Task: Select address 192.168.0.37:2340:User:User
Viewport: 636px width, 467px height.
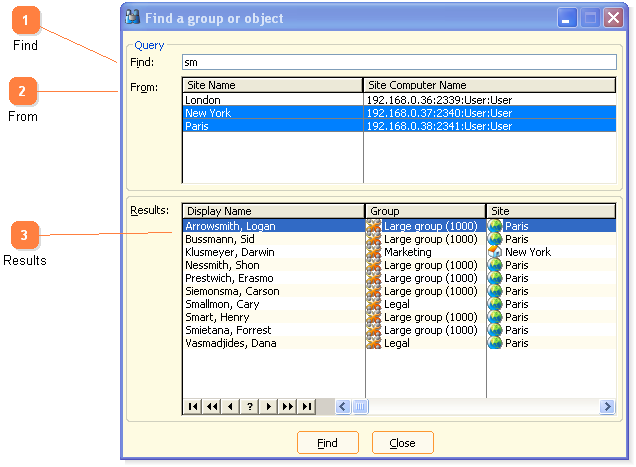Action: (x=439, y=113)
